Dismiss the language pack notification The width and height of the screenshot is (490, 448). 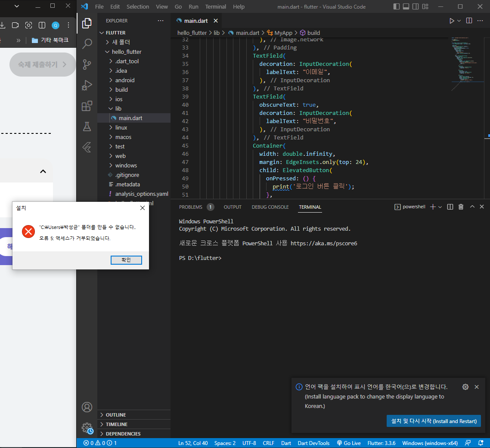click(x=477, y=387)
